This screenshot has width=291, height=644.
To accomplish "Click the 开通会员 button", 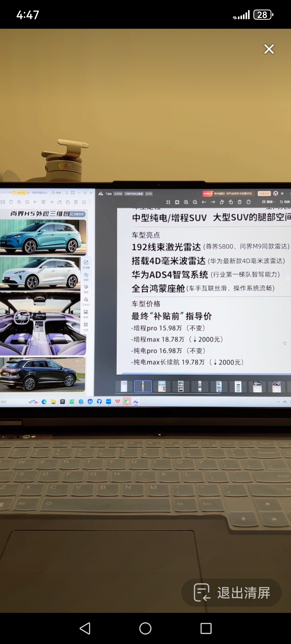I will point(264,194).
